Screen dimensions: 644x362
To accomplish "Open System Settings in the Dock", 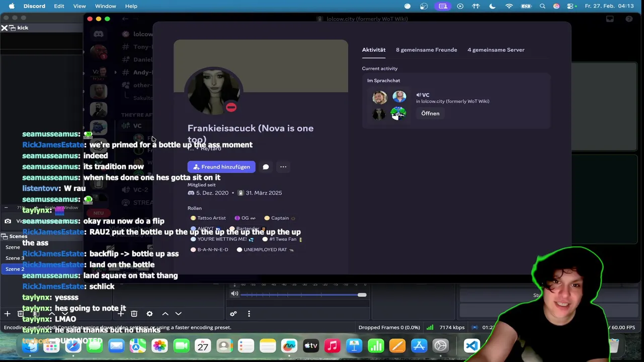I will point(440,346).
